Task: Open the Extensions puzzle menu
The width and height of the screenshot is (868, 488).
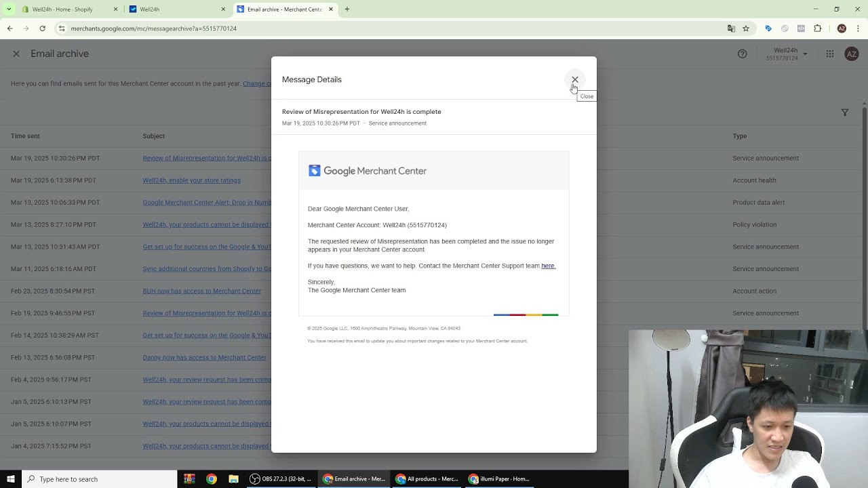Action: pos(817,28)
